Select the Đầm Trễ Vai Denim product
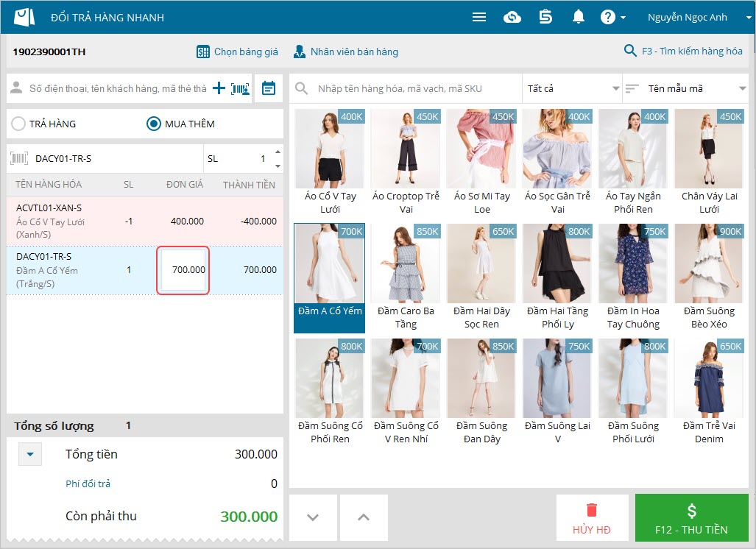 tap(709, 392)
